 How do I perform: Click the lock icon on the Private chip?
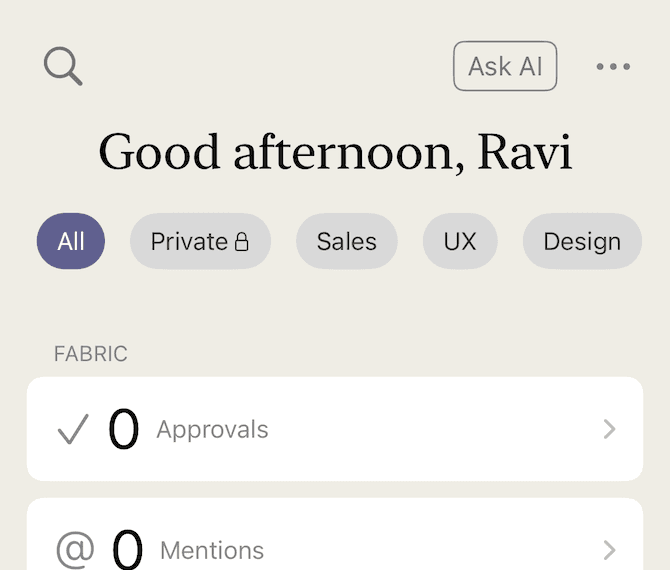click(x=241, y=242)
